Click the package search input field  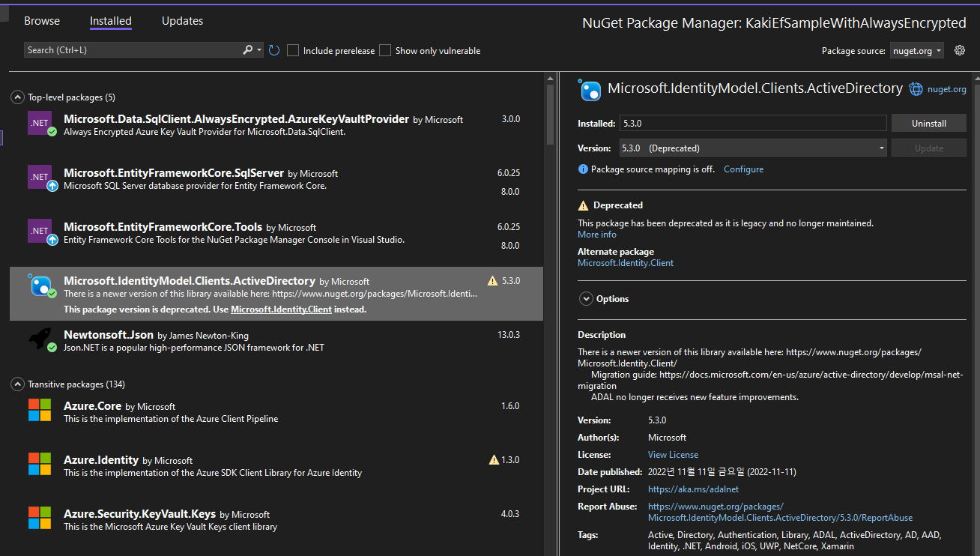tap(133, 50)
